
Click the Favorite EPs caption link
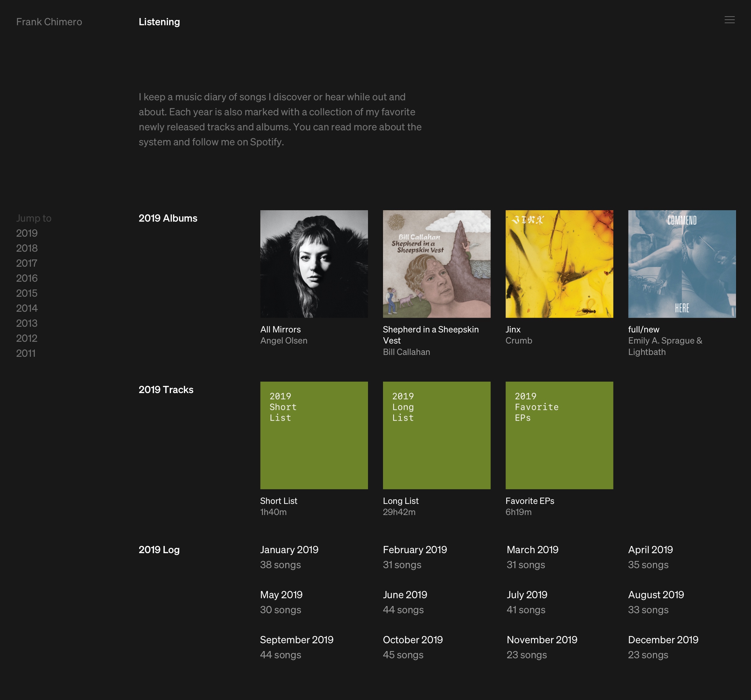tap(530, 501)
